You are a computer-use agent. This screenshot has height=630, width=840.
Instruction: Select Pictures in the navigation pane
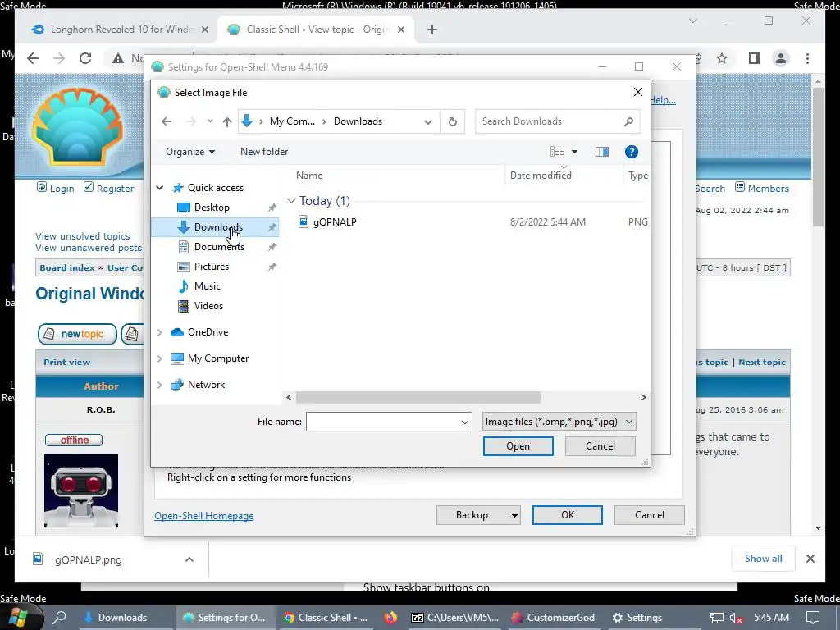point(211,267)
